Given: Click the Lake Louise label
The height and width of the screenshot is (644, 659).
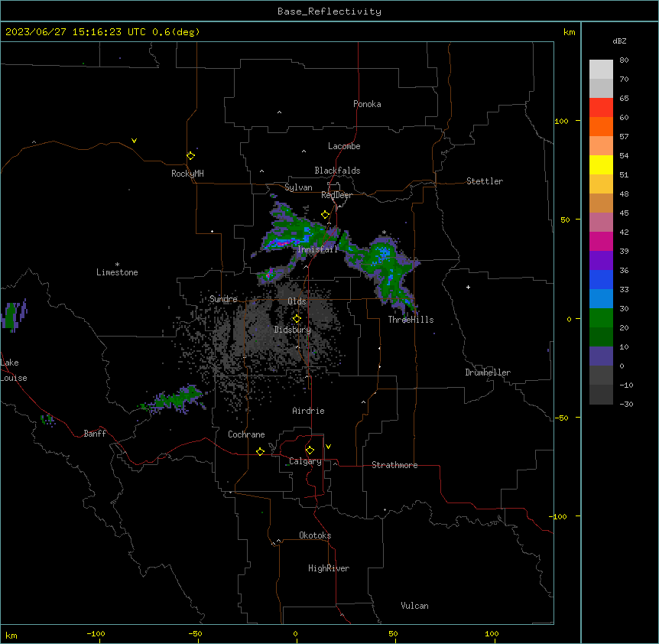Looking at the screenshot, I should (x=14, y=370).
